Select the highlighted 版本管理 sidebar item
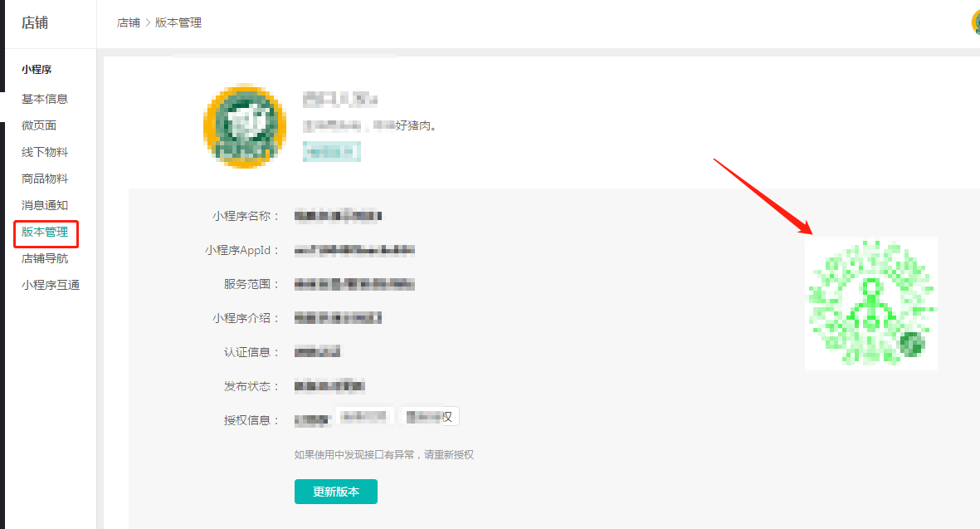Screen dimensions: 980x529 click(x=45, y=233)
